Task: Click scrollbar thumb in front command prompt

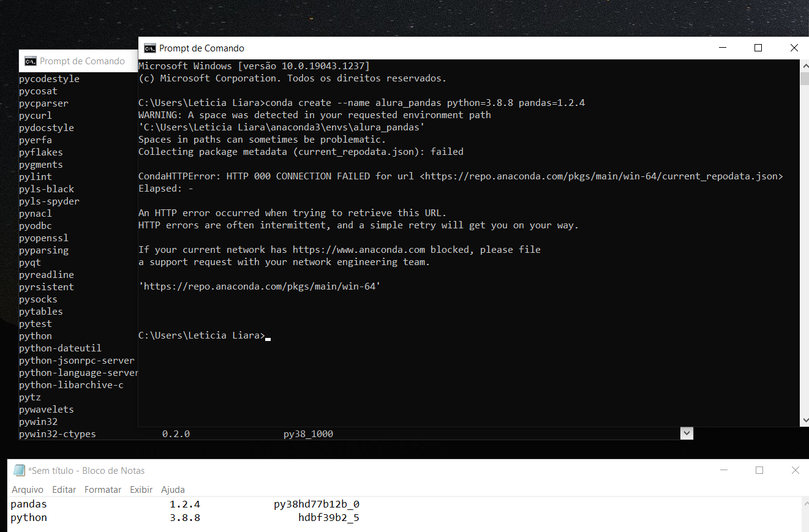Action: (804, 78)
